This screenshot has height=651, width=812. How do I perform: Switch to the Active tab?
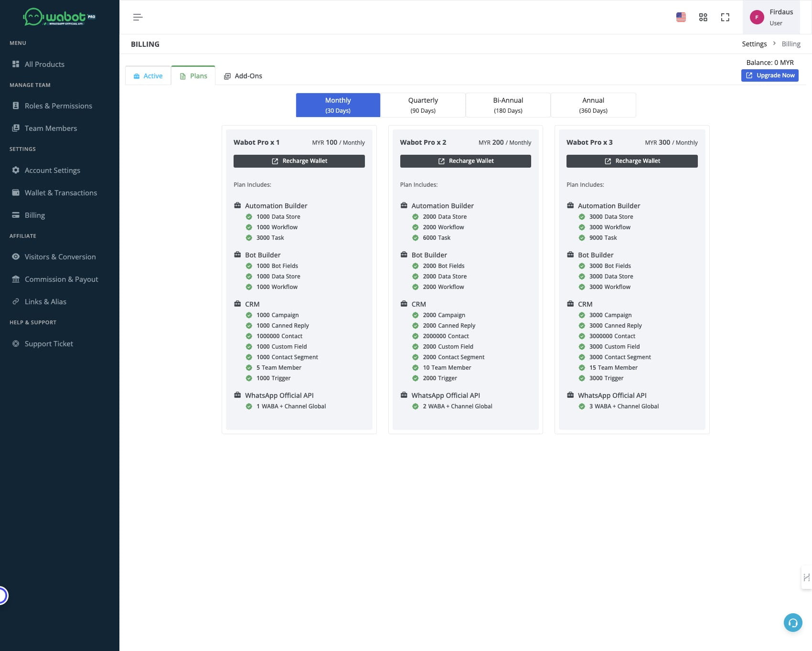click(148, 76)
